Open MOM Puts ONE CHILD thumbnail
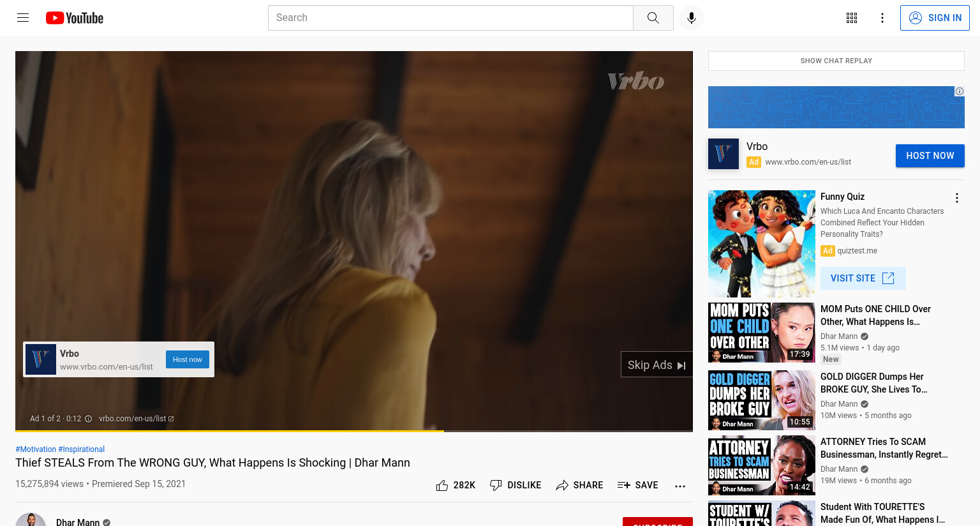The image size is (980, 526). tap(762, 333)
